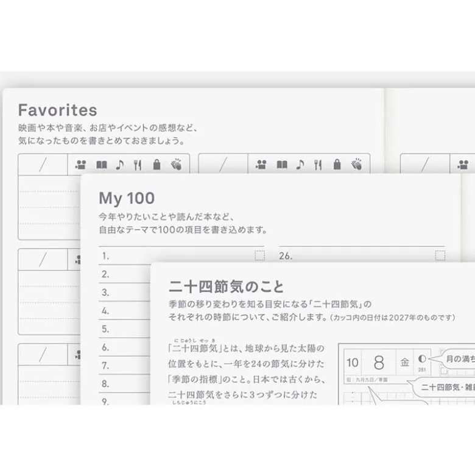Screen dimensions: 475x476
Task: Tick the dashed checkbox on My 100 row 26
Action: tap(440, 255)
